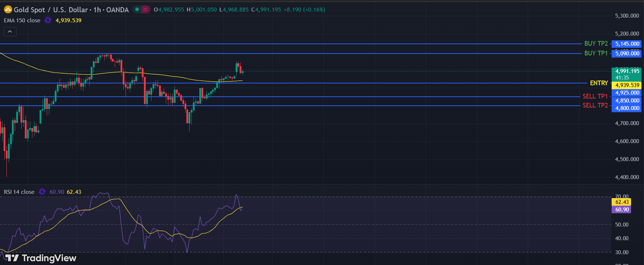The height and width of the screenshot is (265, 644).
Task: Select the EMA 150 close indicator label
Action: [x=22, y=20]
